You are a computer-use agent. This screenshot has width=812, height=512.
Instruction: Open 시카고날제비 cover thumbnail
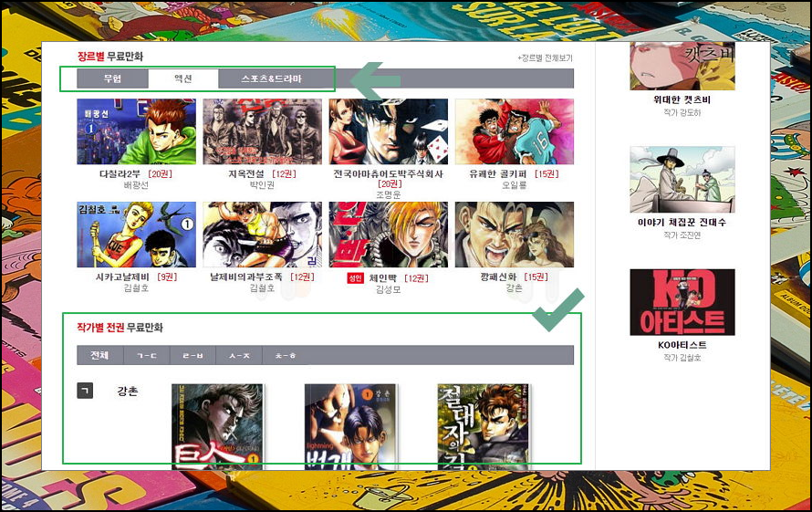[x=137, y=235]
